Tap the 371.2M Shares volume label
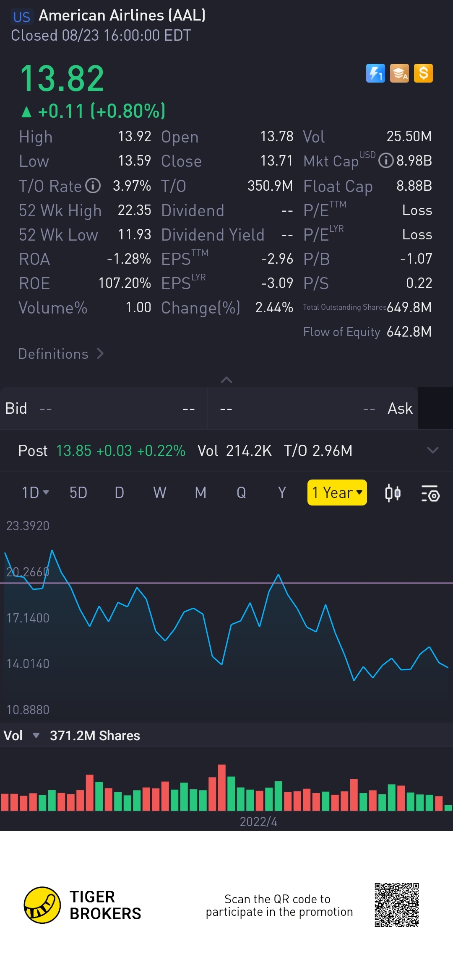453x980 pixels. tap(95, 736)
